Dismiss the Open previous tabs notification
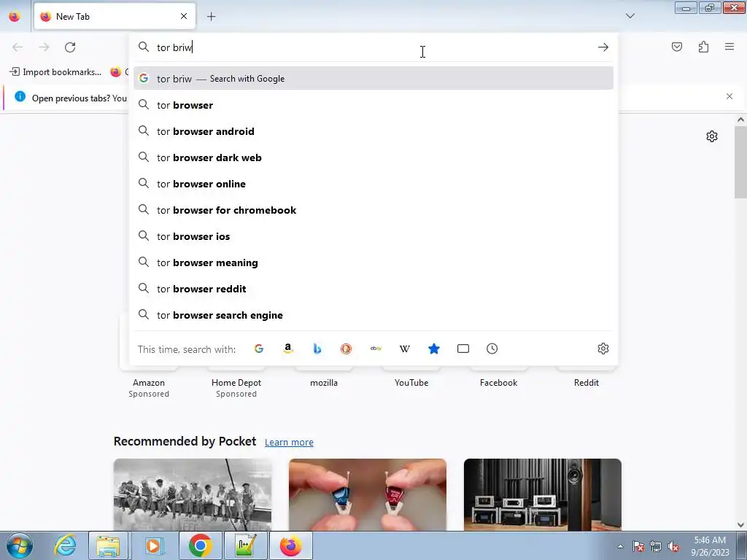 pos(729,96)
